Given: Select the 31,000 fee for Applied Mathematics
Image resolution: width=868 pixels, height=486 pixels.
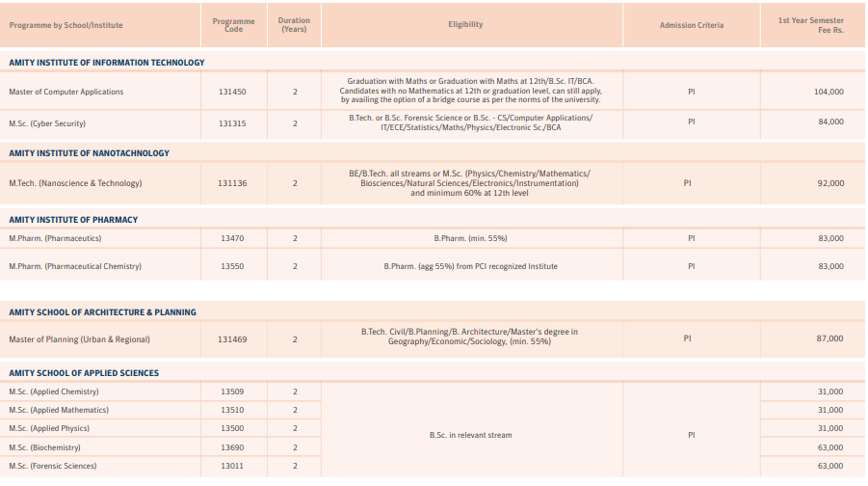Looking at the screenshot, I should click(x=831, y=410).
